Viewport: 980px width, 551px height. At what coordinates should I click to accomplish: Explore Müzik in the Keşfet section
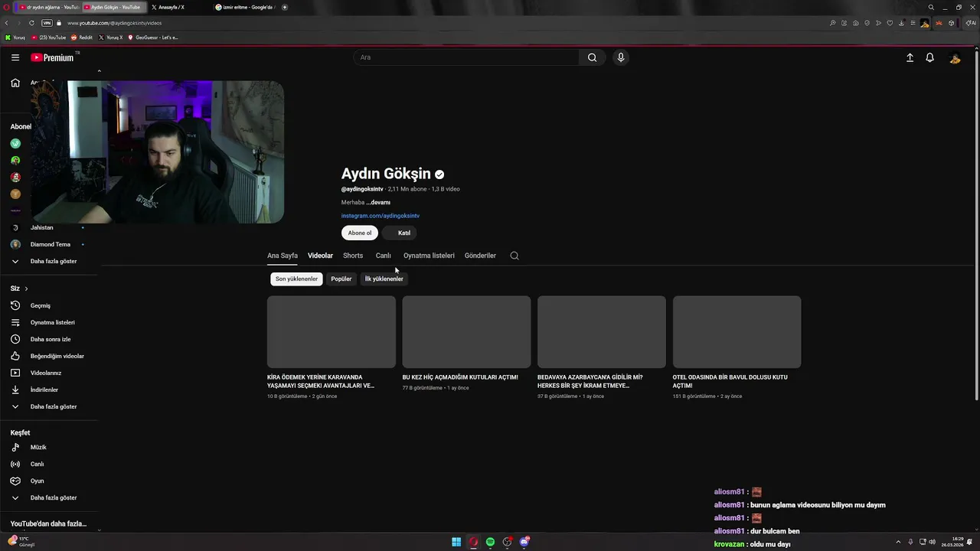click(x=38, y=447)
